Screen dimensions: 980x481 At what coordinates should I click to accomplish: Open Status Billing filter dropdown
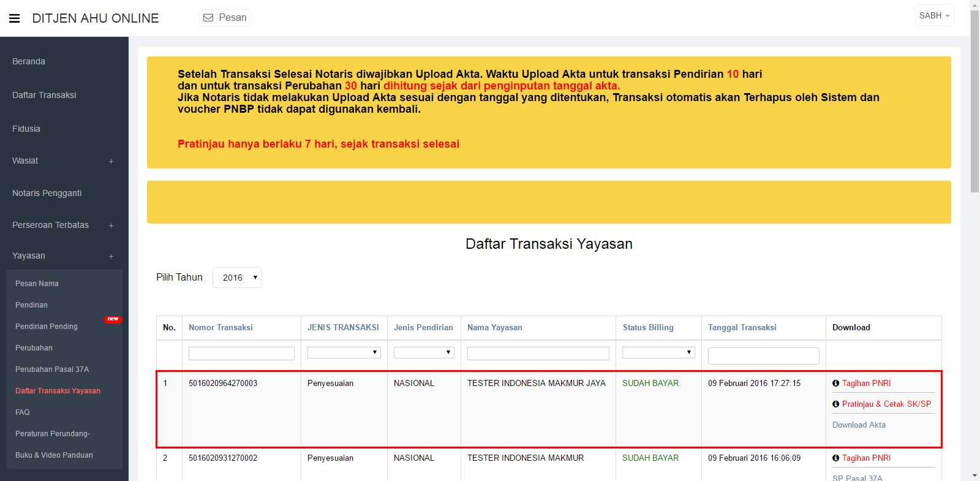tap(658, 352)
